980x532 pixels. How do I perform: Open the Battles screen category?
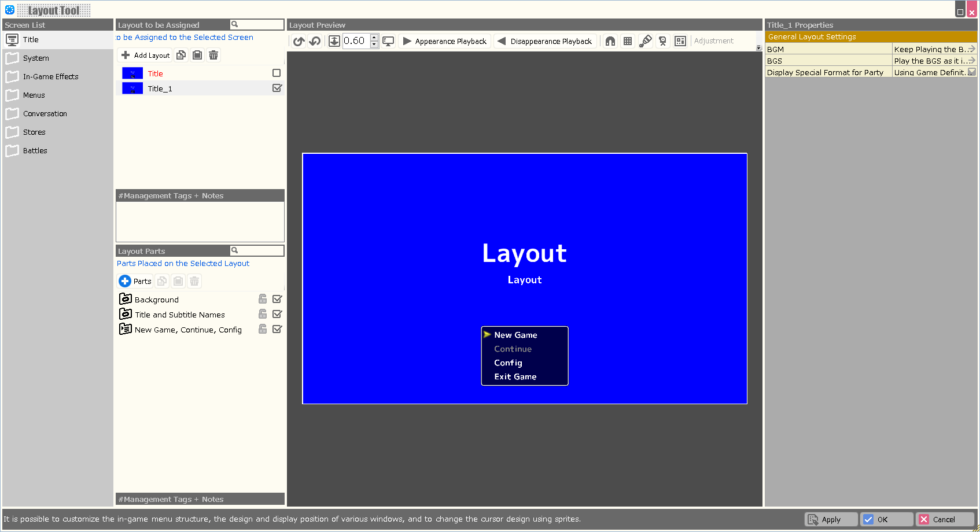pyautogui.click(x=35, y=151)
